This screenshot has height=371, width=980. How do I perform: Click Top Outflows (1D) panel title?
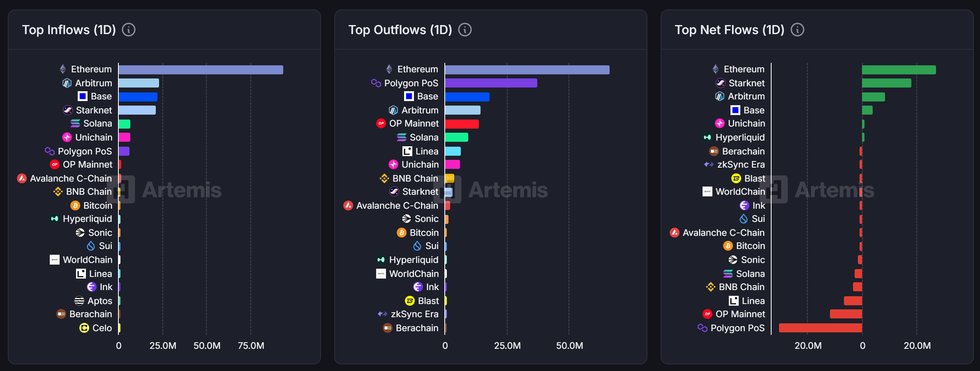coord(400,30)
